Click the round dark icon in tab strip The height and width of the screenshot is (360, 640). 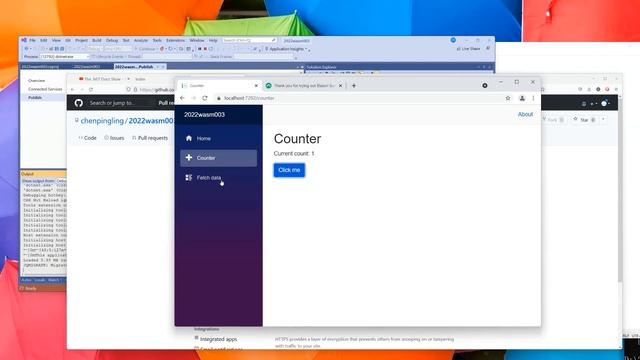click(484, 86)
